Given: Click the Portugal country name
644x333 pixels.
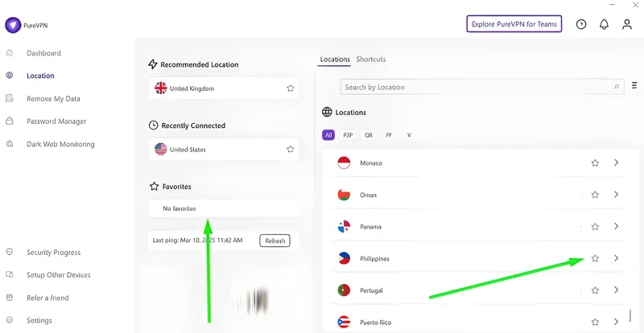Looking at the screenshot, I should click(371, 290).
